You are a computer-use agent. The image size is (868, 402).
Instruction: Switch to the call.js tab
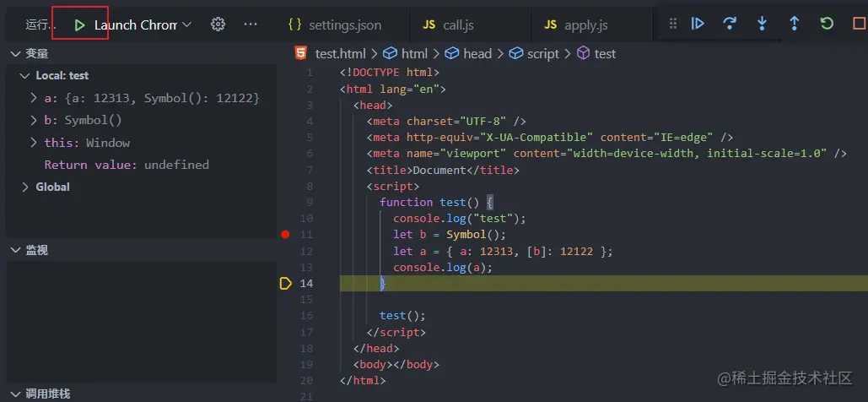pos(449,25)
